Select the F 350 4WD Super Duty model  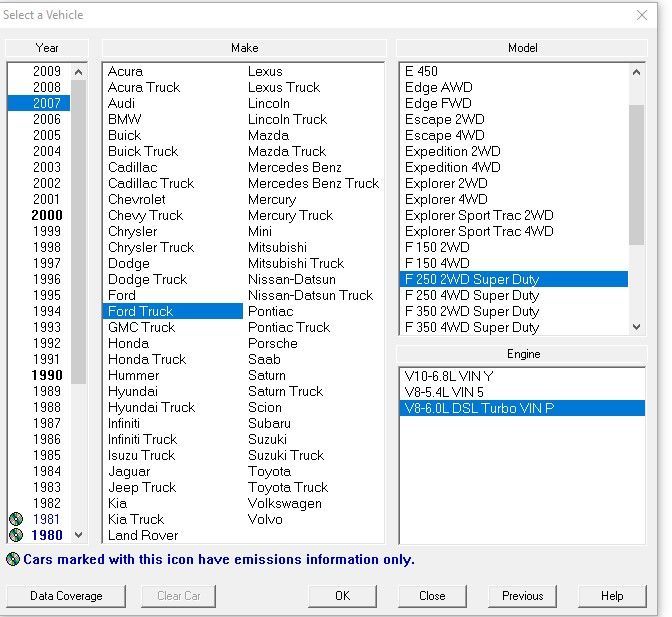pos(472,327)
